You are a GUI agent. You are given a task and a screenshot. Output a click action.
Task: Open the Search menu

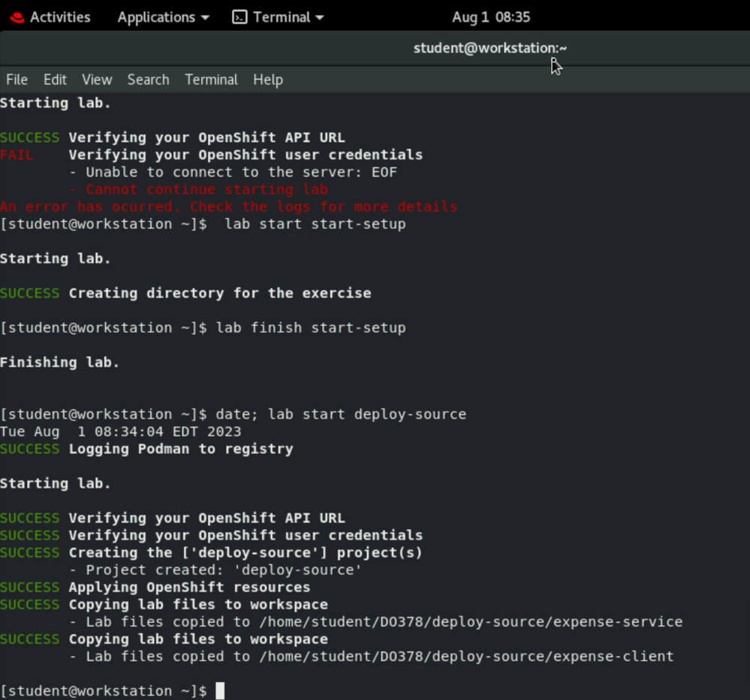tap(148, 80)
